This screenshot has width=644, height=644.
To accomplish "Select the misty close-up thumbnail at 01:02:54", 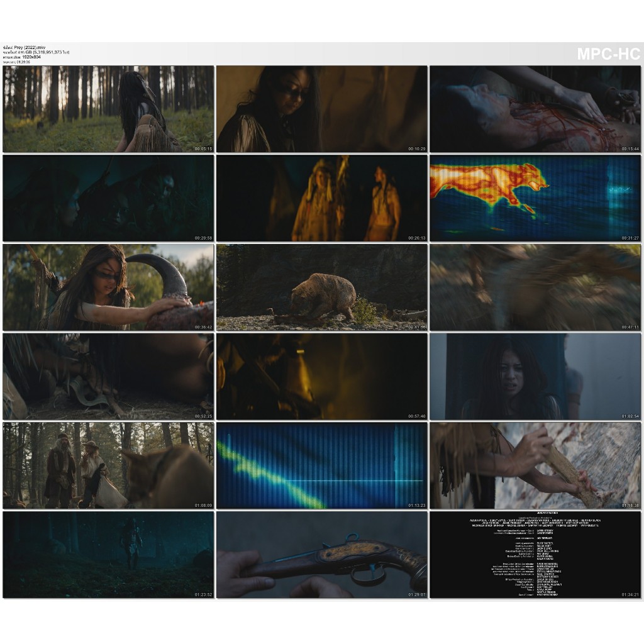I will (x=535, y=376).
